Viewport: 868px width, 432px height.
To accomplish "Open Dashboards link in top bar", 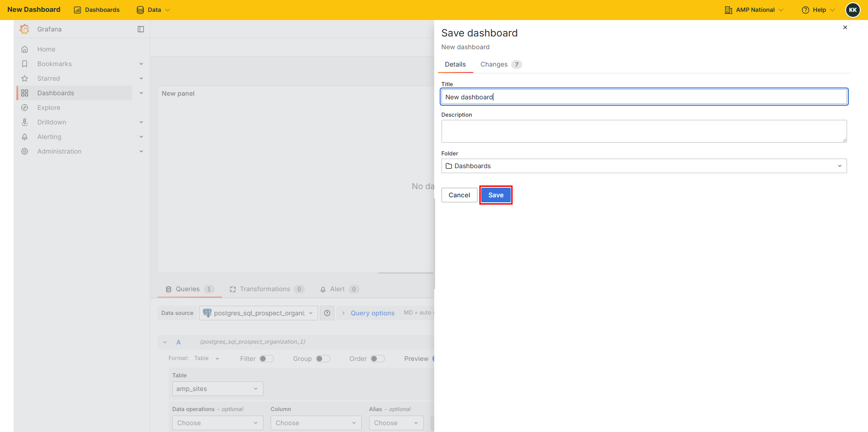I will pyautogui.click(x=97, y=10).
